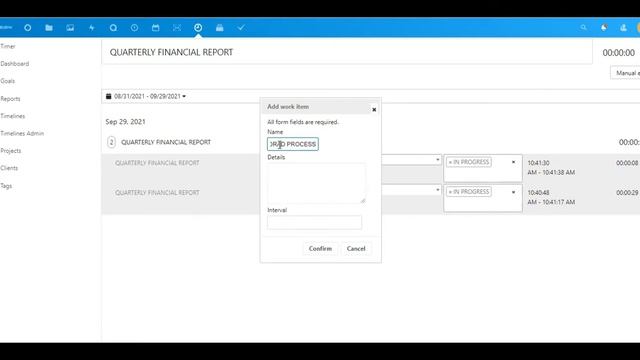Screen dimensions: 640x360
Task: Open the Photos app icon in top bar
Action: coord(70,28)
